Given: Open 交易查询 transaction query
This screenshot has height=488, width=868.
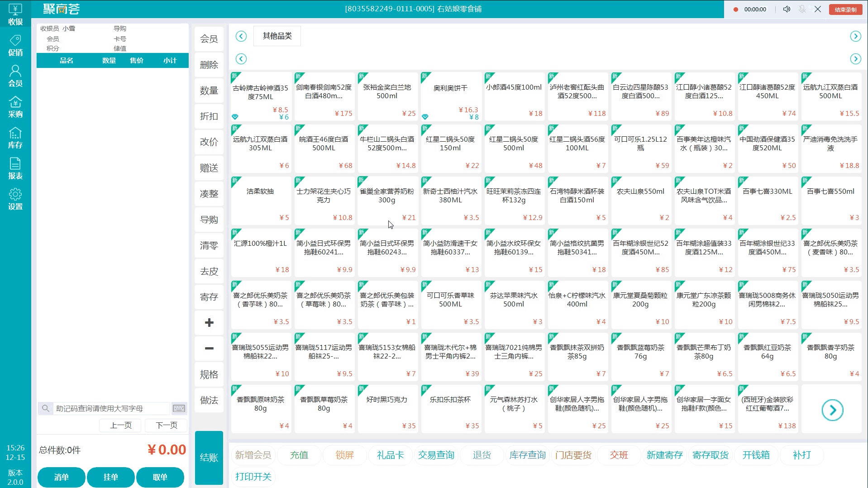Looking at the screenshot, I should [436, 455].
